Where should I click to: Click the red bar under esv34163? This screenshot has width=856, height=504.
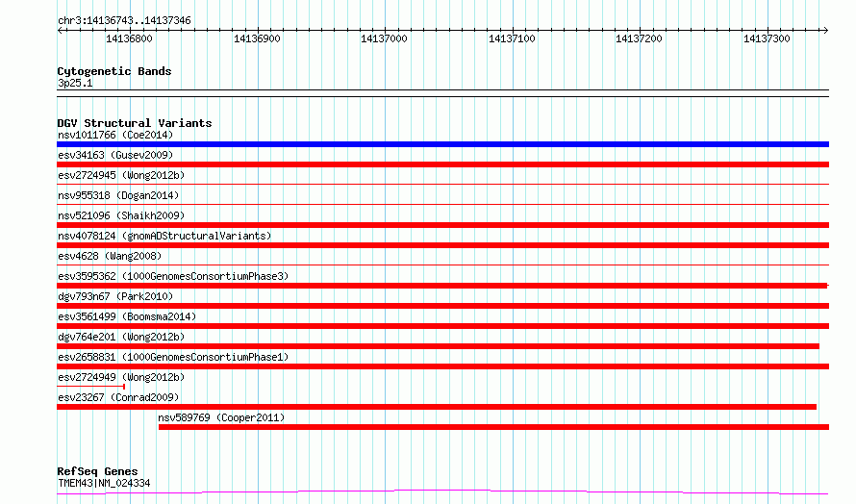click(x=442, y=164)
